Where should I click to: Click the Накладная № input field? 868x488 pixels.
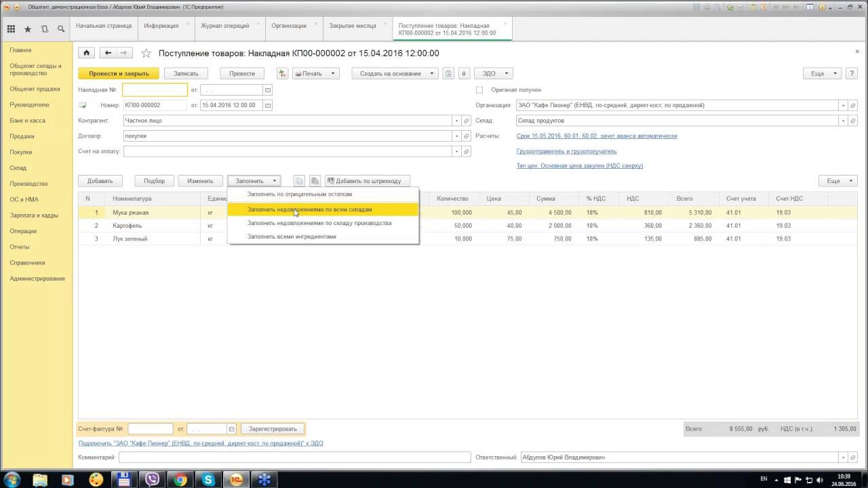155,89
